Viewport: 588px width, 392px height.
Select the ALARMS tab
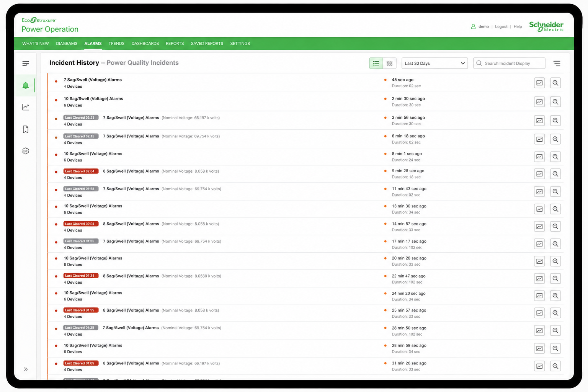[x=93, y=44]
